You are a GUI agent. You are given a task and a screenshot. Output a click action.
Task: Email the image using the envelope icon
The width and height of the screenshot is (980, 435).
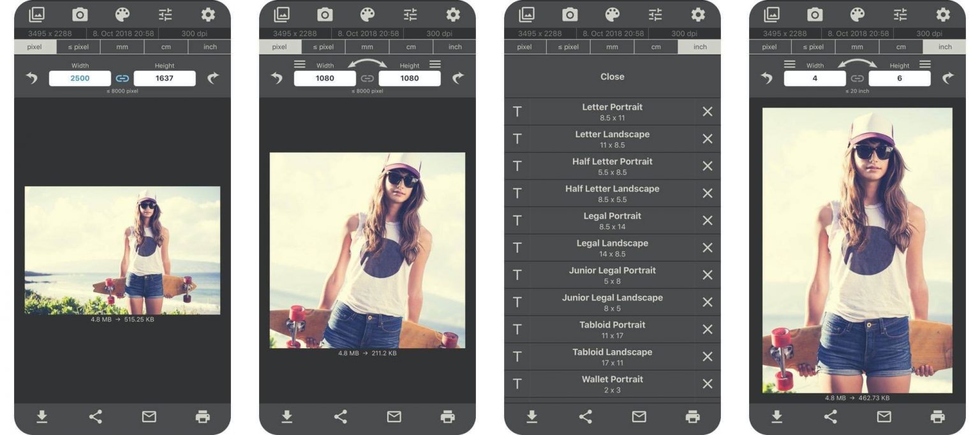[149, 417]
